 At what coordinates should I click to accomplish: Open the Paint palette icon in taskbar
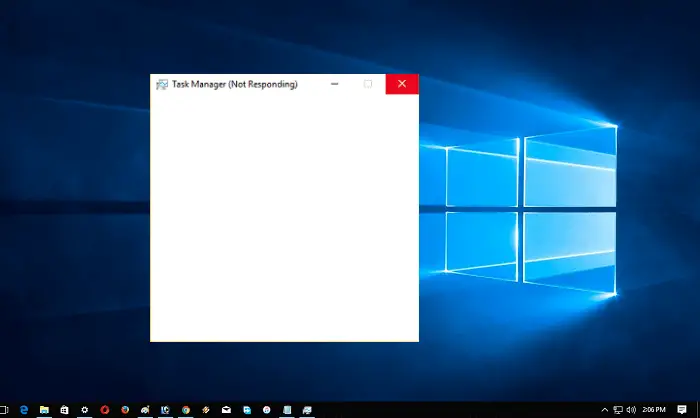(145, 410)
